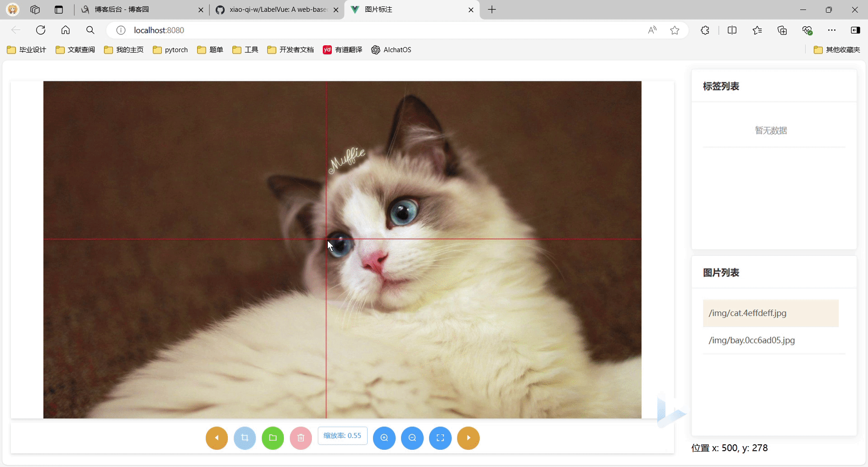Click the 缩放率: 0.55 zoom ratio tag
This screenshot has height=467, width=868.
(x=342, y=436)
